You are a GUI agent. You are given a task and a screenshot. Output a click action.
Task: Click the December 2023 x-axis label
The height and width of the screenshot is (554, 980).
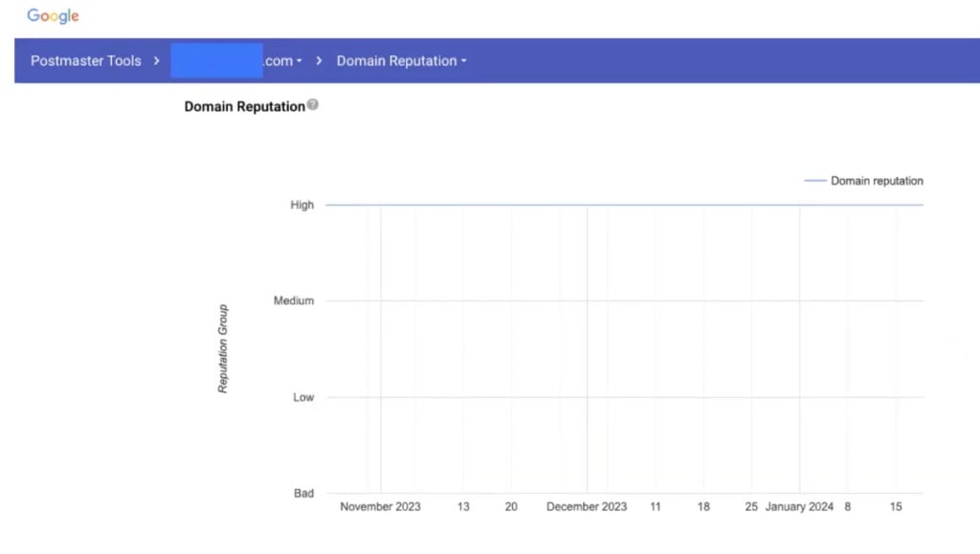587,506
